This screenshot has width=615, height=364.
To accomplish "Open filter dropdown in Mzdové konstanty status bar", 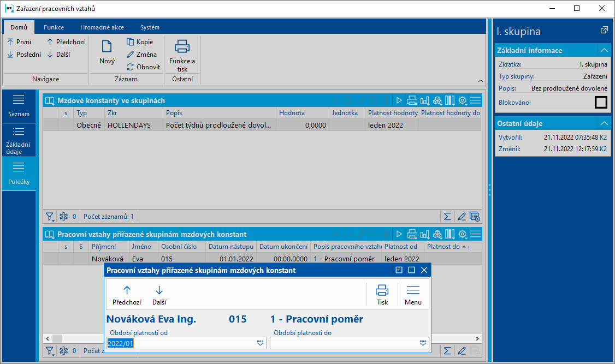I will click(x=50, y=217).
